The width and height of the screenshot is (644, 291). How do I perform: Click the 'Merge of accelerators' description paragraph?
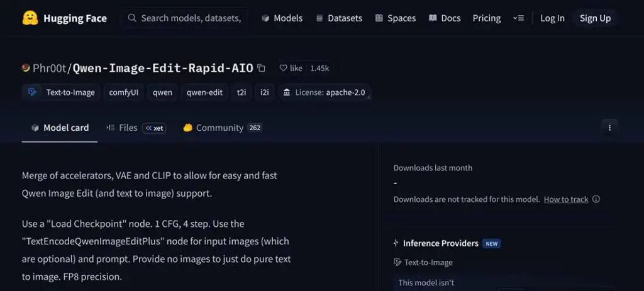click(x=150, y=184)
